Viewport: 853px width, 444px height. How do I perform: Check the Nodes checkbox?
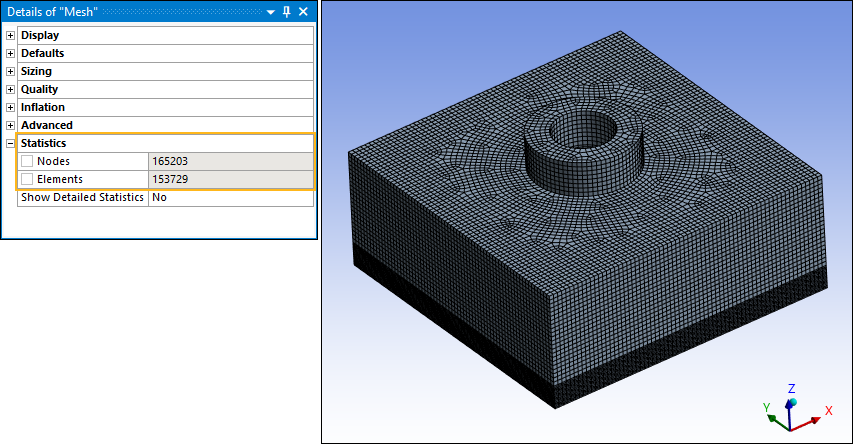(27, 161)
